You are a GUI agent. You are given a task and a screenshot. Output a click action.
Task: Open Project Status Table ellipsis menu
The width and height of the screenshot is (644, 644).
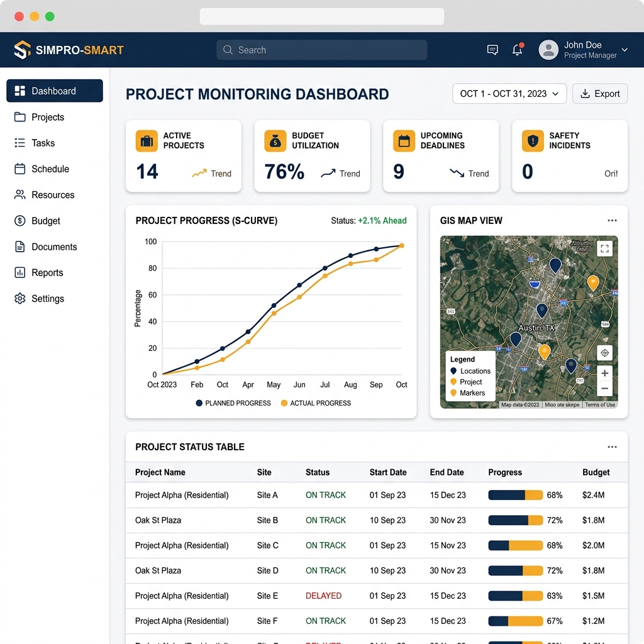[612, 447]
